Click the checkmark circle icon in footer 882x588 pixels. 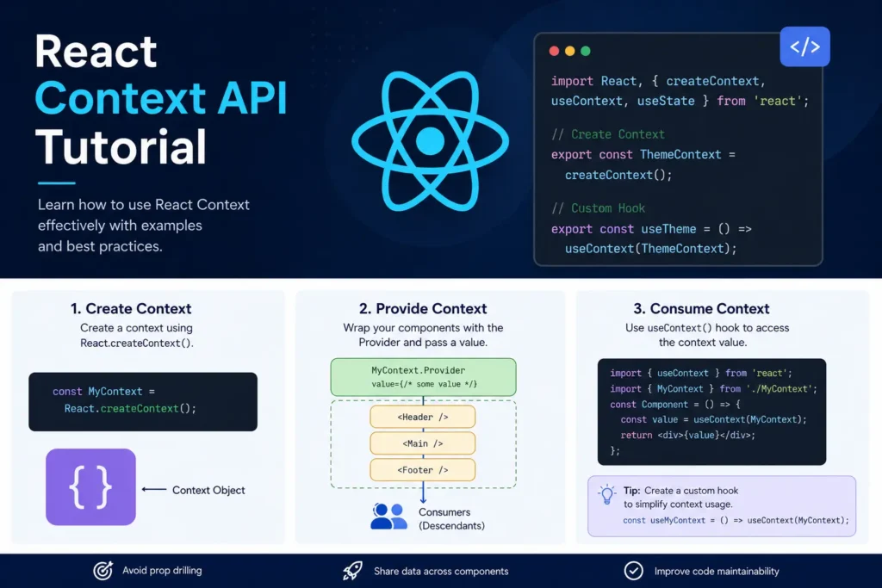633,571
